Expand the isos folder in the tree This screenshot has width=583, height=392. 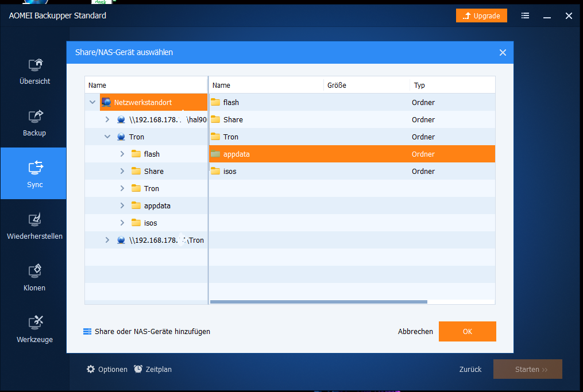click(122, 223)
